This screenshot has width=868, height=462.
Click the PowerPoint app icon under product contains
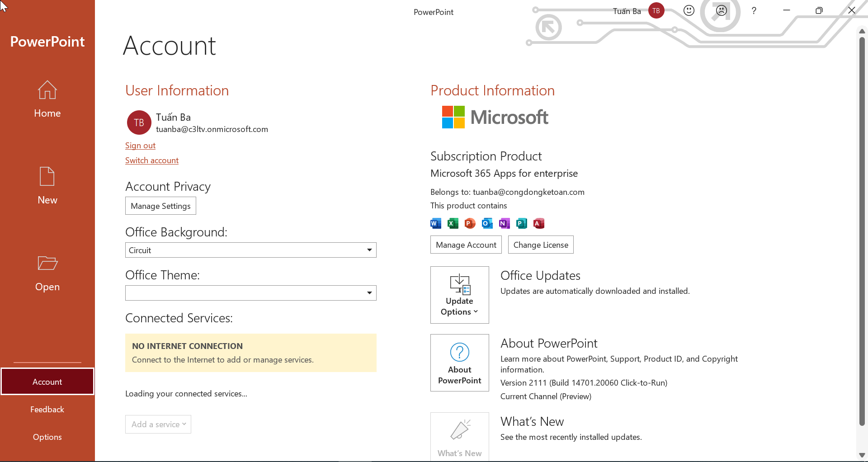coord(470,223)
